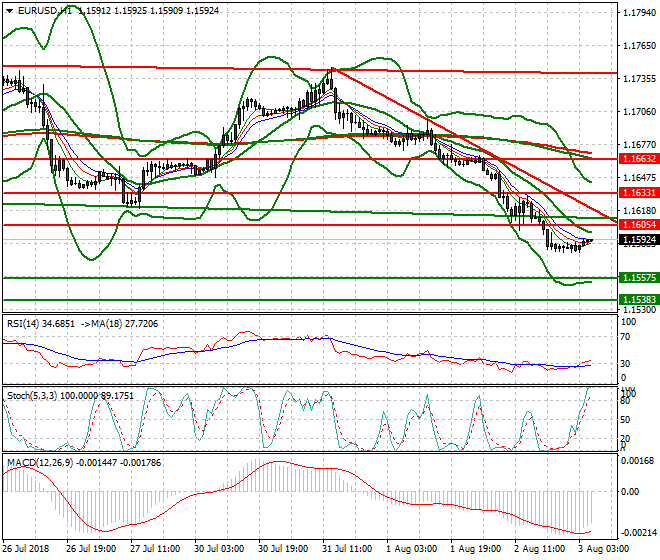
Task: Click the black current price tag 1.15924
Action: pyautogui.click(x=638, y=240)
